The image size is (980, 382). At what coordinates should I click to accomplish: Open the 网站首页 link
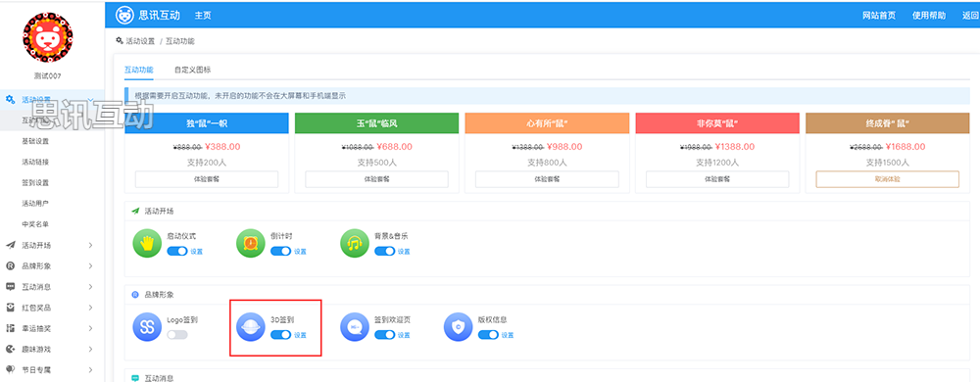point(879,16)
